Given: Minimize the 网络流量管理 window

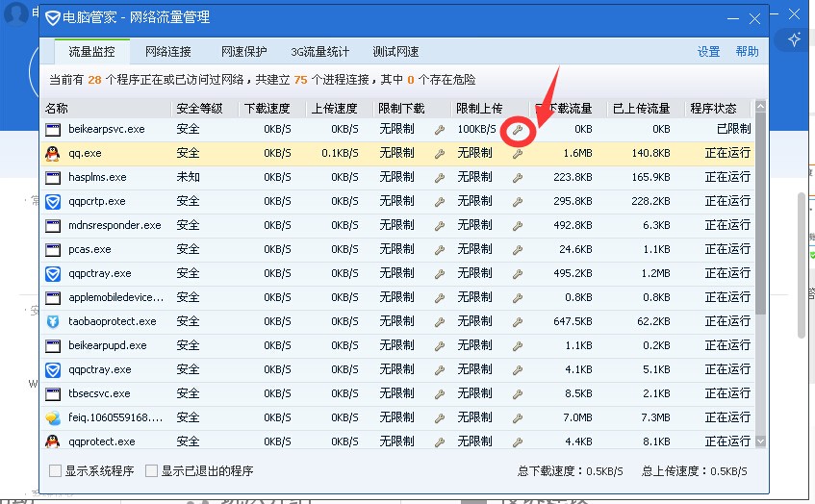Looking at the screenshot, I should [x=733, y=18].
